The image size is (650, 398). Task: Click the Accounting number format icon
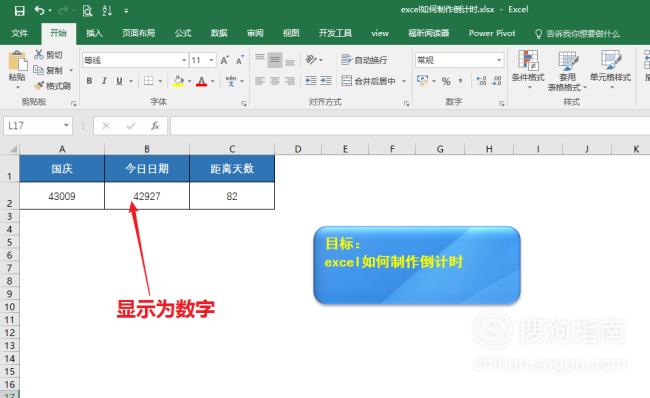tap(423, 81)
